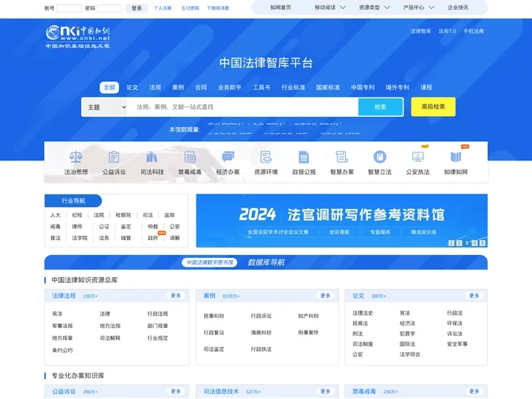Select the 境外专利 search tab
The image size is (532, 399).
click(398, 87)
